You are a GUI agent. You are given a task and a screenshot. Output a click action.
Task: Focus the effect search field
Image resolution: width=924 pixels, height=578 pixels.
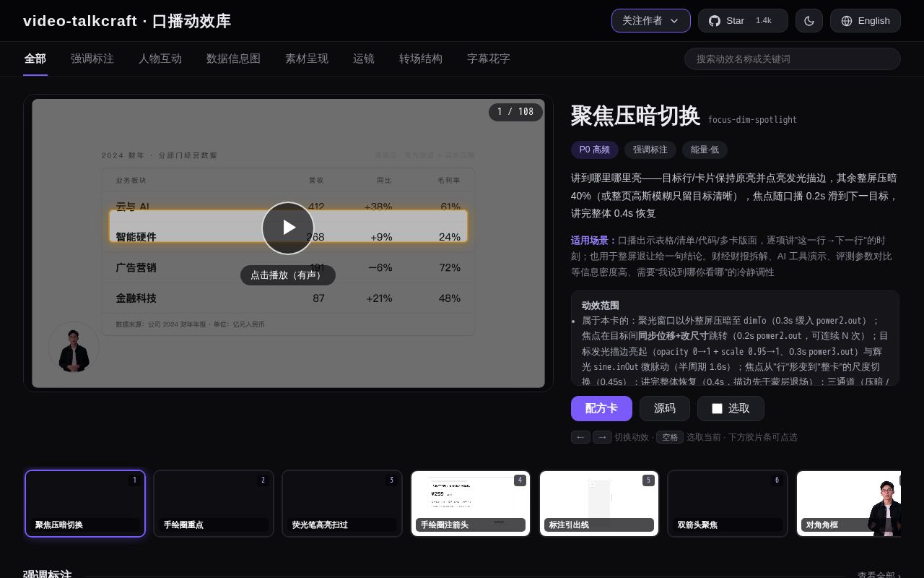coord(793,59)
